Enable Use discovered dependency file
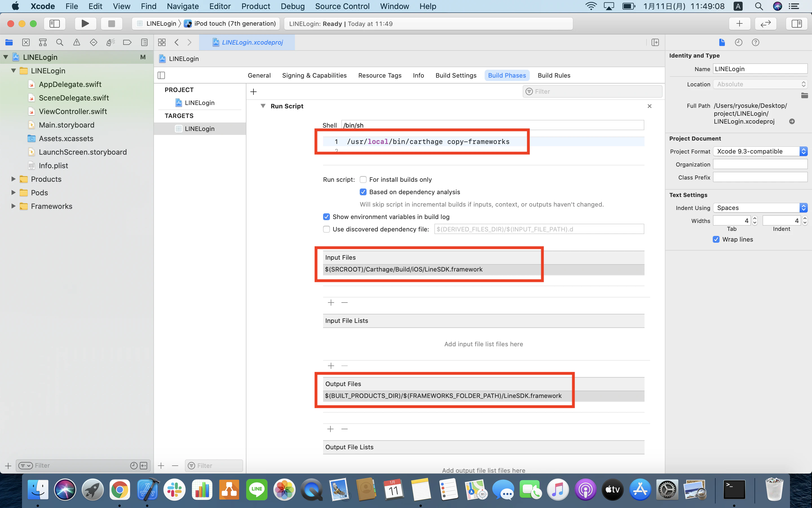Image resolution: width=812 pixels, height=508 pixels. click(326, 229)
